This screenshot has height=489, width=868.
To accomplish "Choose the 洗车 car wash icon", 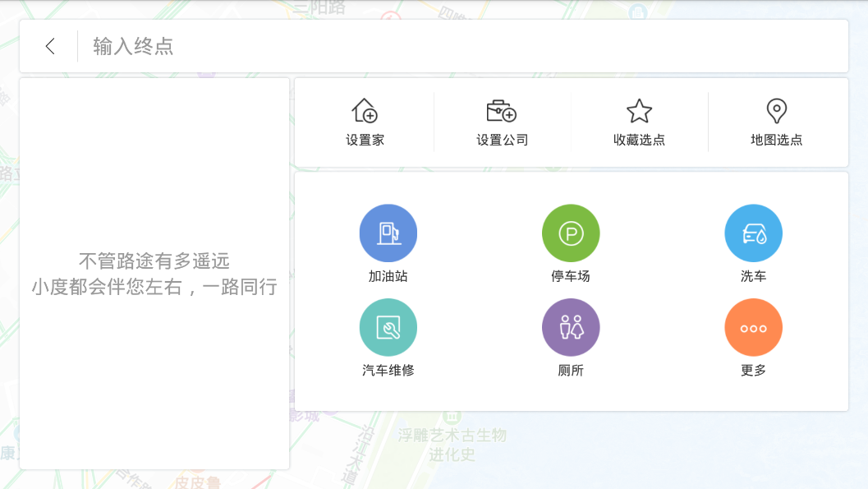I will point(752,233).
